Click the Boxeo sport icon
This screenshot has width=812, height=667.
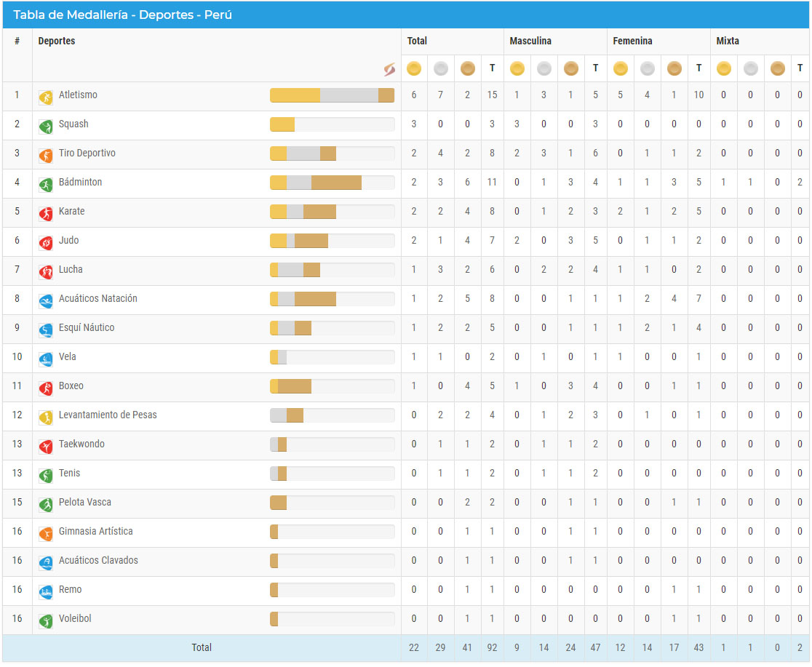tap(46, 388)
